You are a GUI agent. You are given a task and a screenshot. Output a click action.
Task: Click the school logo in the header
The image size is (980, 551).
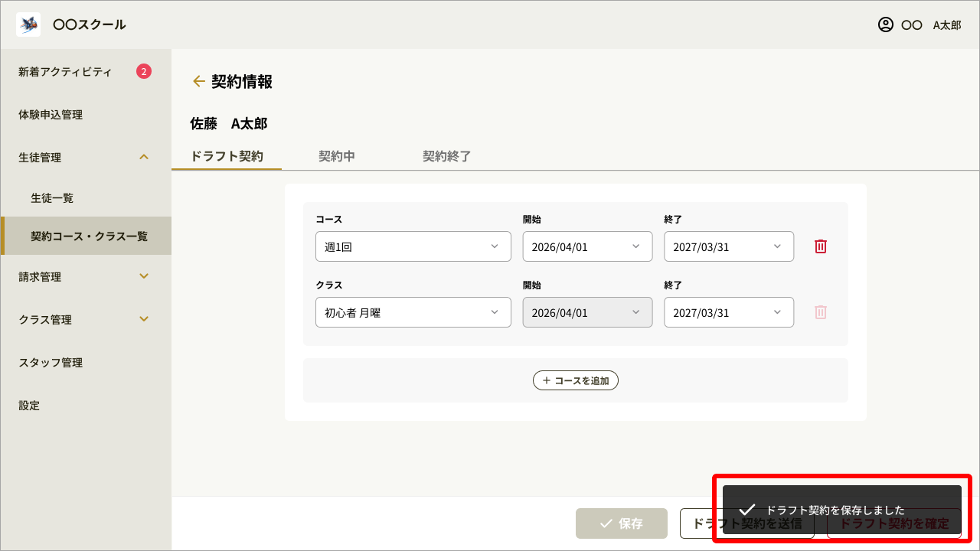click(28, 24)
